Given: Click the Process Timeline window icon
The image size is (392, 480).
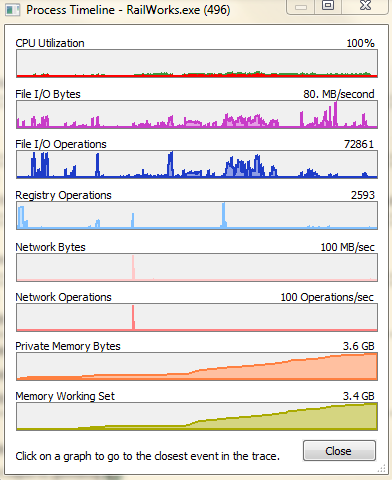Looking at the screenshot, I should click(x=13, y=10).
